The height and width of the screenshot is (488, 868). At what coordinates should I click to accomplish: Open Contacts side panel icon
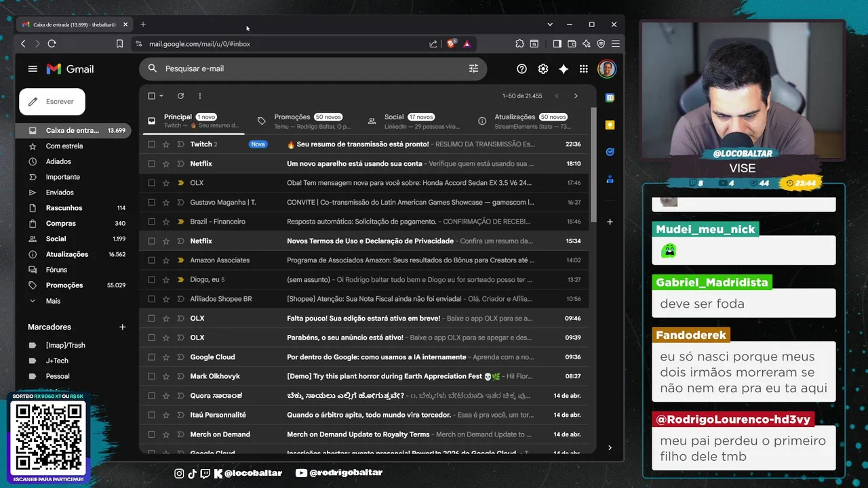click(610, 180)
